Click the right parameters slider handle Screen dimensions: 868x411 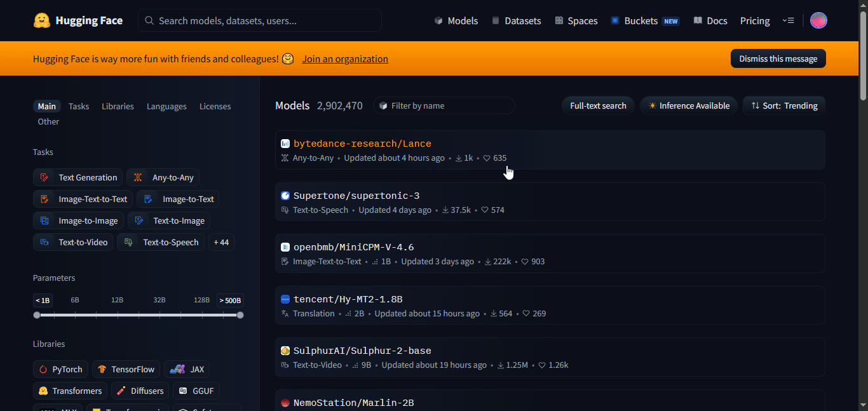pos(240,315)
